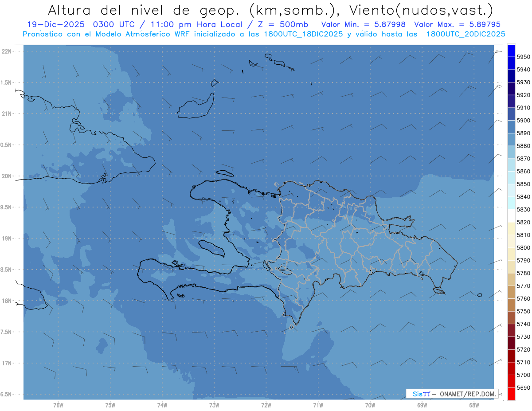
Task: Click the '74W' longitude axis label
Action: [x=162, y=405]
